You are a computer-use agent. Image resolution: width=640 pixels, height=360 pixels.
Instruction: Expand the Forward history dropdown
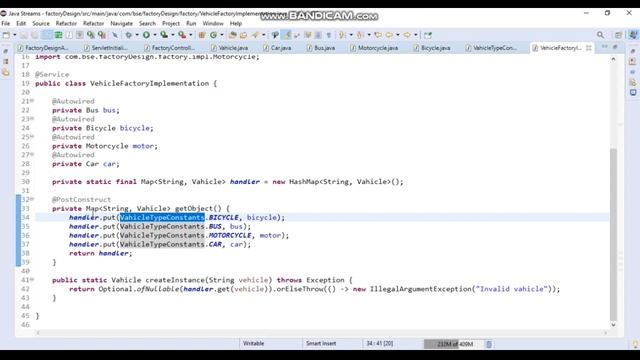point(416,35)
